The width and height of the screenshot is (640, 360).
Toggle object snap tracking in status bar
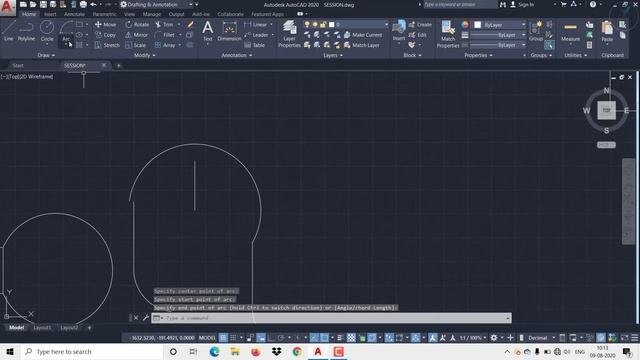314,338
